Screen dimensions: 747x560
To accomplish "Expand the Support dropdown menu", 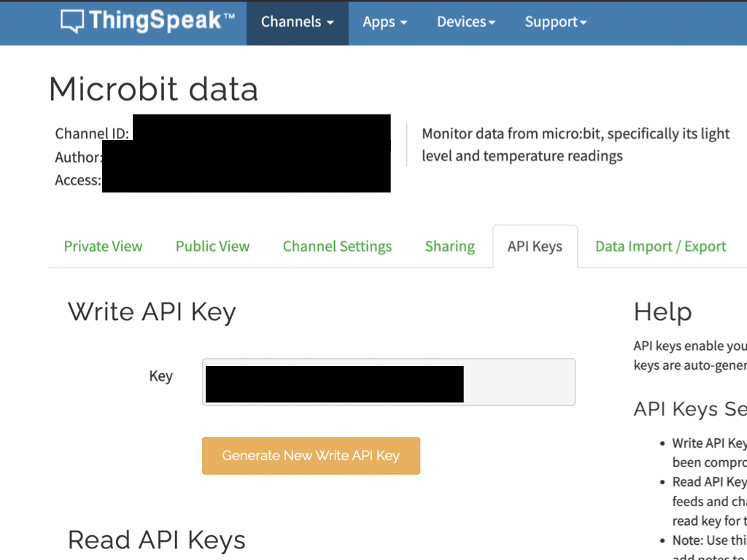I will click(x=555, y=23).
